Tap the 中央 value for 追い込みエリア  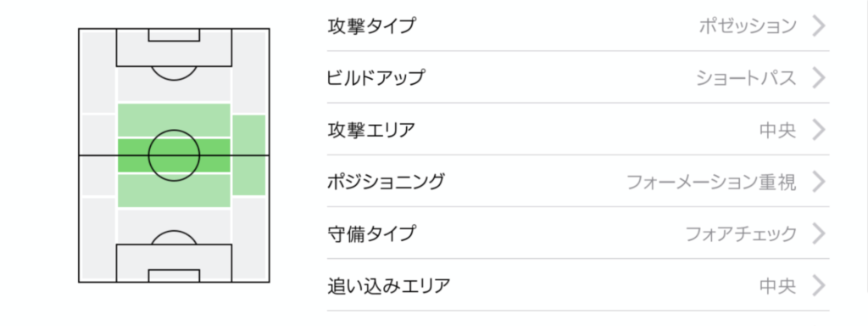tap(778, 286)
